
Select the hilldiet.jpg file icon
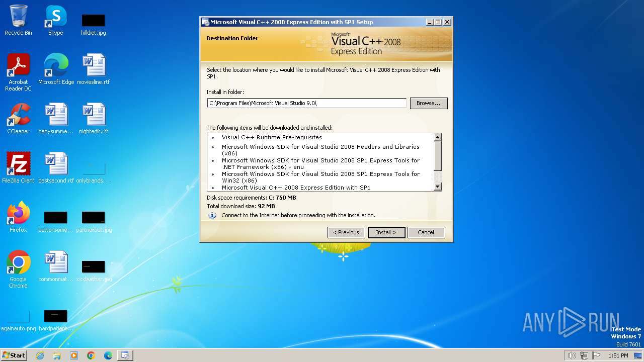[x=94, y=24]
